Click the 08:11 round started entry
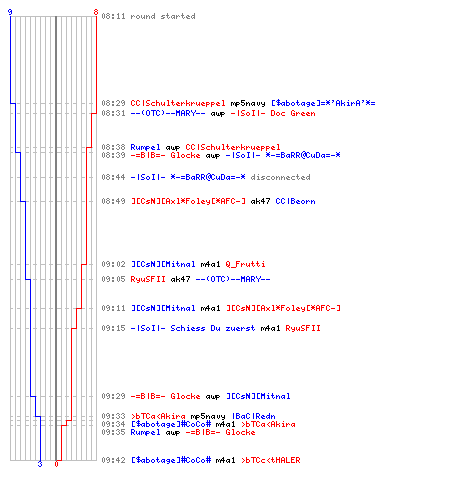This screenshot has width=450, height=500. [x=148, y=16]
